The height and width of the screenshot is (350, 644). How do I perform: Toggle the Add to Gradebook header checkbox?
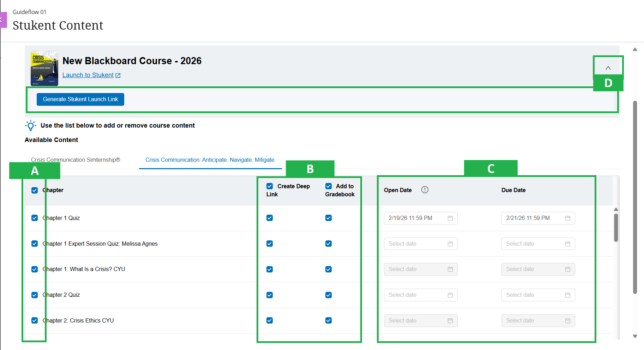(329, 186)
